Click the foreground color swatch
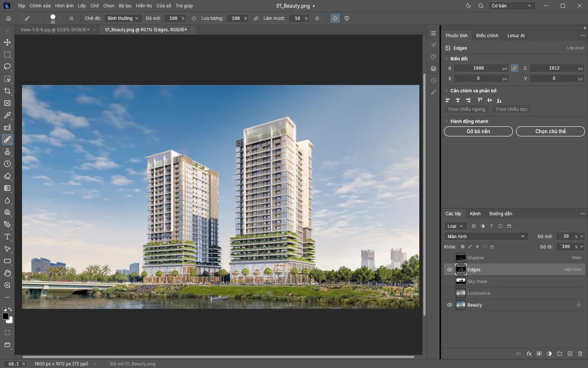Screen dimensions: 588x368 pos(6,316)
